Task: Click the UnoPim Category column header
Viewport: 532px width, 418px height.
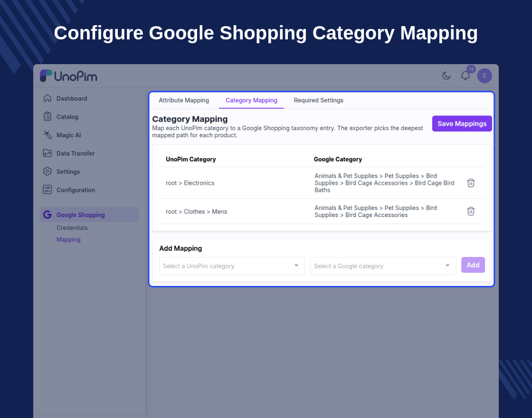Action: click(x=190, y=159)
